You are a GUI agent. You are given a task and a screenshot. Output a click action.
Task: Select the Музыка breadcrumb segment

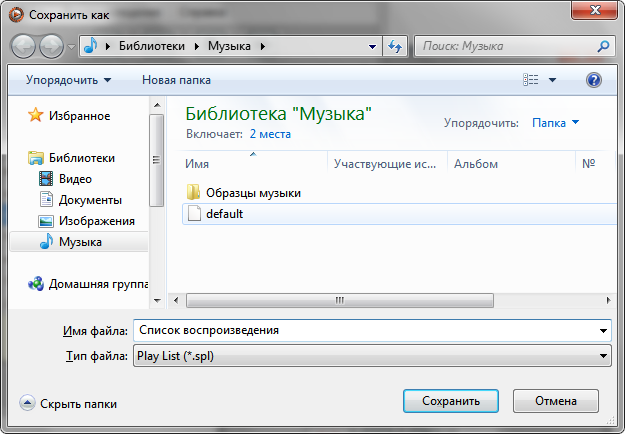pyautogui.click(x=229, y=46)
